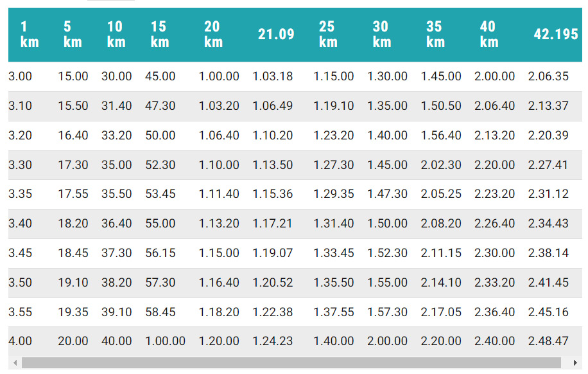The image size is (588, 374).
Task: Click the scrollbar left arrow
Action: (x=15, y=363)
